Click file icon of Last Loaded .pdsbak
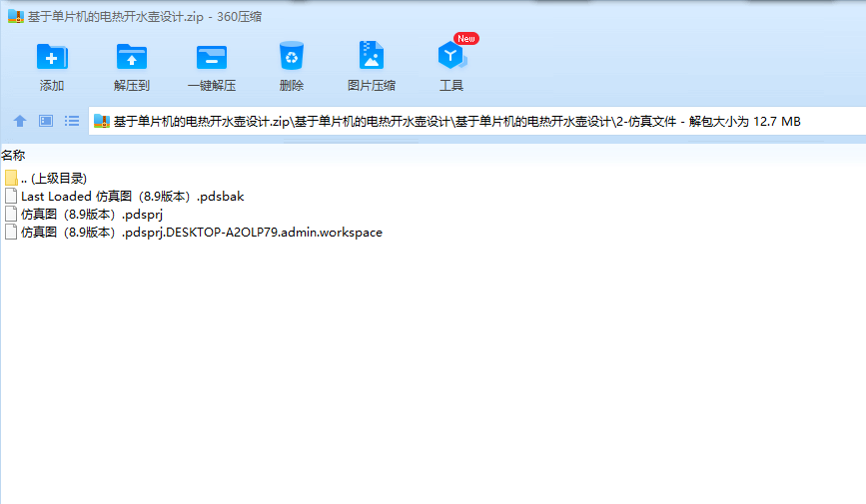Viewport: 866px width, 504px height. (x=11, y=196)
